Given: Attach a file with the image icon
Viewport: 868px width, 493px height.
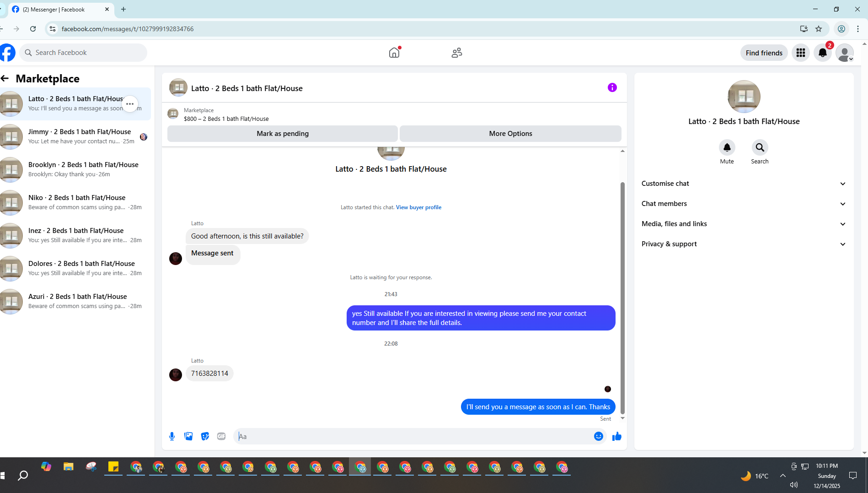Looking at the screenshot, I should 188,436.
